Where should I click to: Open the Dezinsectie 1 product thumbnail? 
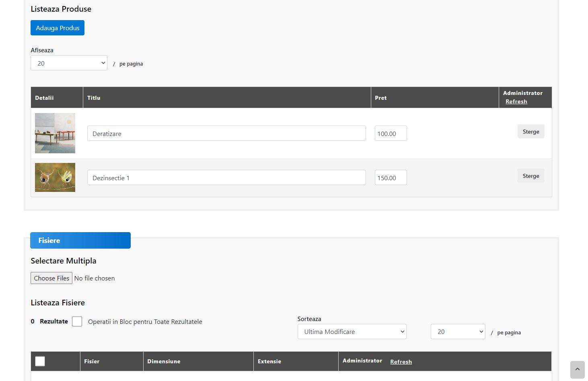tap(55, 177)
